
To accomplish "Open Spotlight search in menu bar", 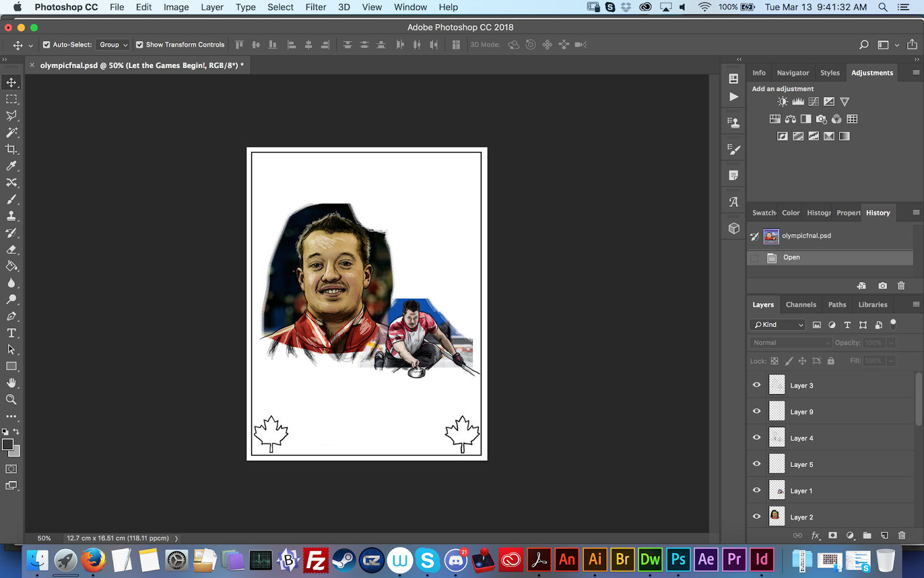I will [x=882, y=7].
